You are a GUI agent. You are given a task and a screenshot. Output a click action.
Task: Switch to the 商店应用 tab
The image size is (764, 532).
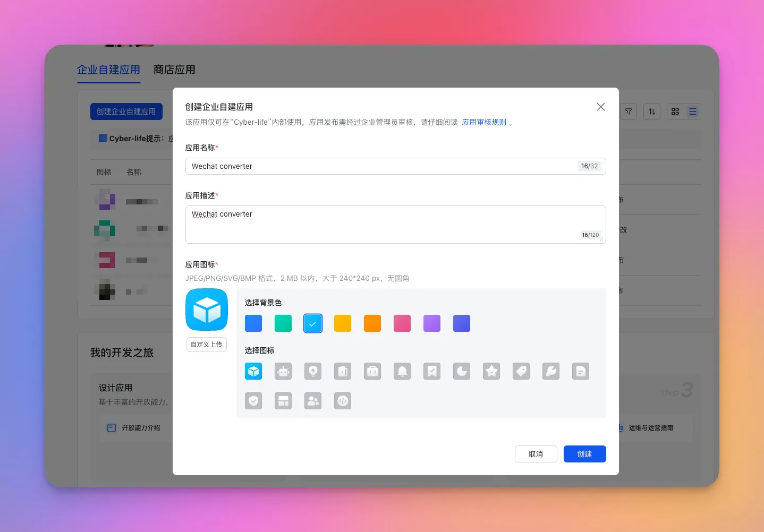click(174, 70)
